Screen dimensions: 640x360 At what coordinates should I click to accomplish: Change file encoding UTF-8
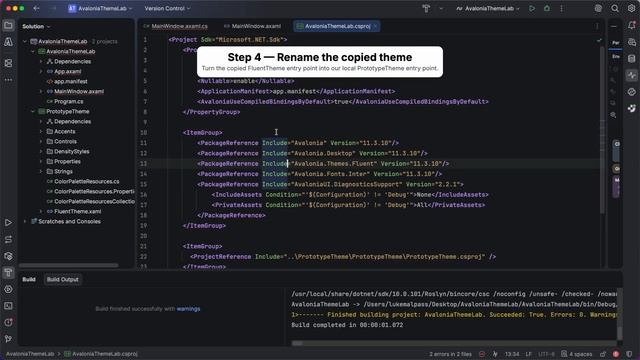pyautogui.click(x=546, y=354)
